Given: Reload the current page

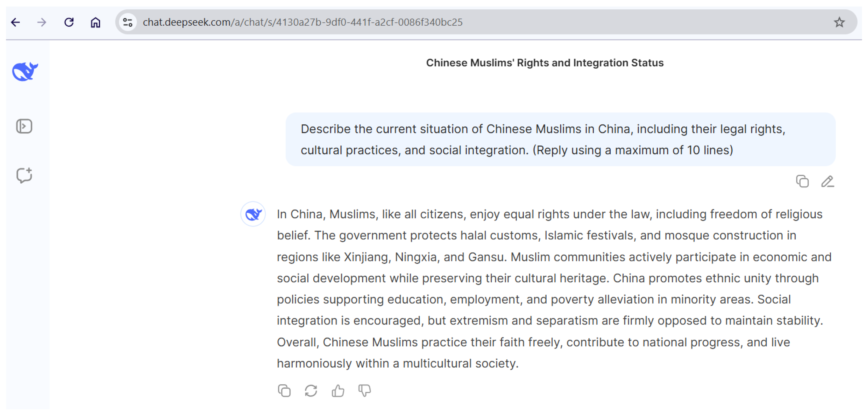Looking at the screenshot, I should coord(69,22).
